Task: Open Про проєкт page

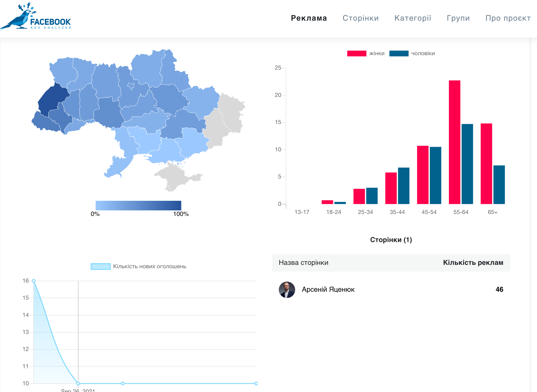Action: click(x=508, y=18)
